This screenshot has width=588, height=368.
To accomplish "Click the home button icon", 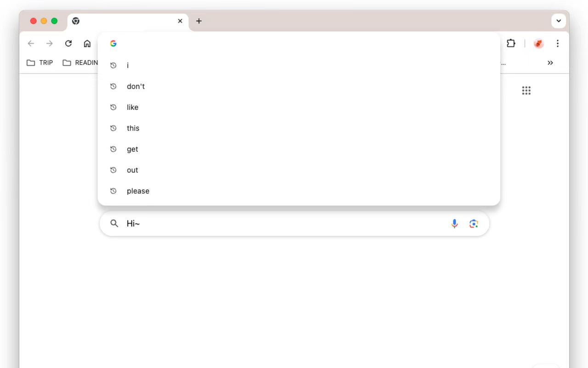I will pos(87,43).
